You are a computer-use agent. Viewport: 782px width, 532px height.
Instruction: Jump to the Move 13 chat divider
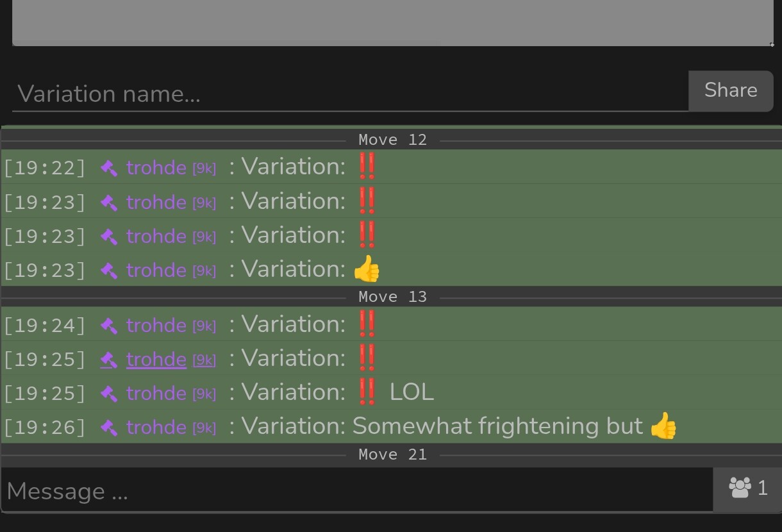click(x=392, y=297)
